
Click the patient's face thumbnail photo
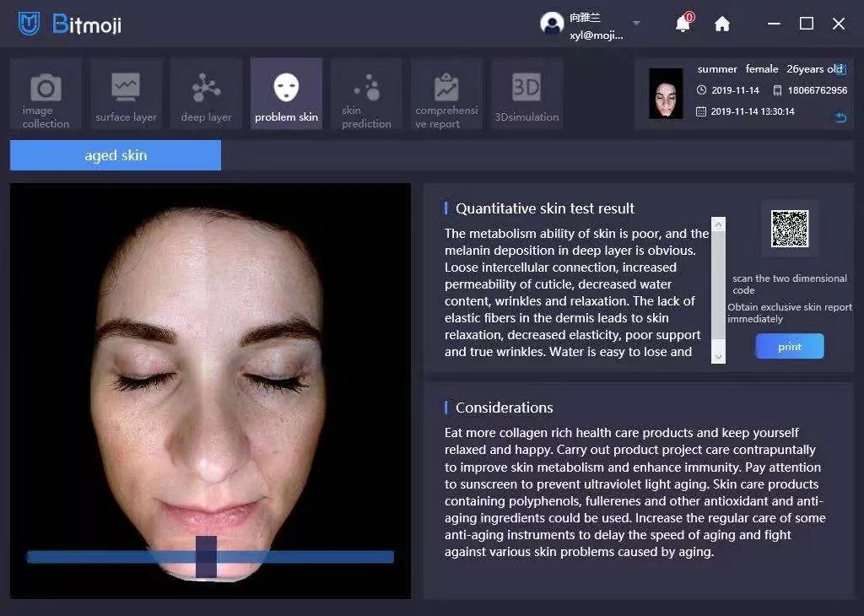click(x=666, y=93)
